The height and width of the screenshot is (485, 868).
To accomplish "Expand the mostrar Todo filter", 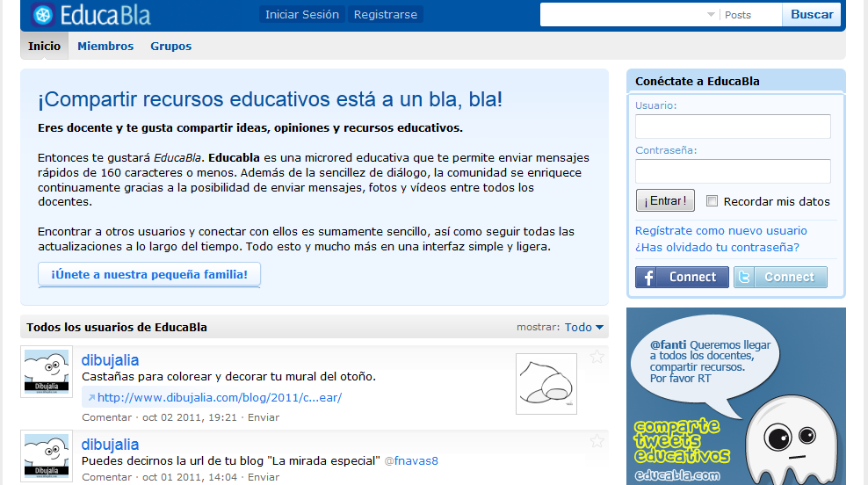I will click(584, 327).
